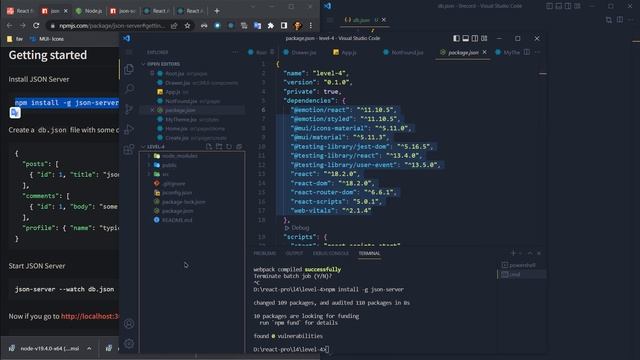The image size is (640, 360).
Task: Open the localhost link on npm page
Action: point(90,316)
